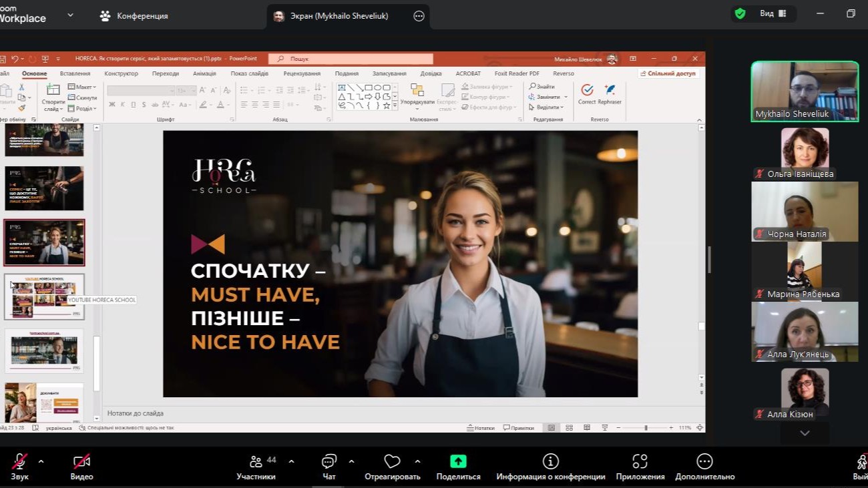Click the PowerPoint zoom slider
Viewport: 868px width, 488px height.
646,428
